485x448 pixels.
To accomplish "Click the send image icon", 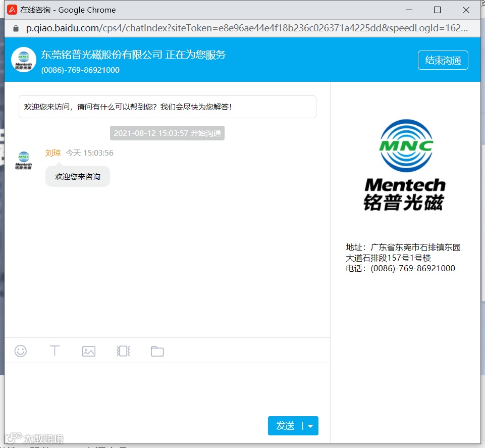I will coord(89,351).
